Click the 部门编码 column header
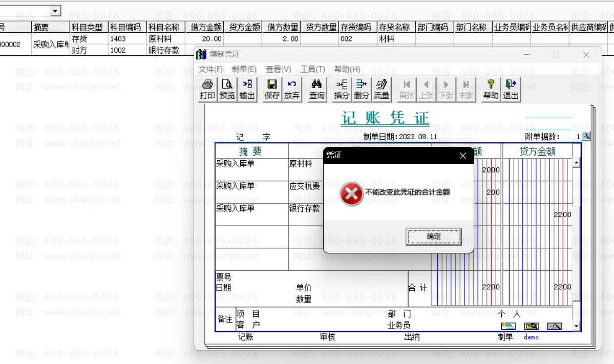Image resolution: width=614 pixels, height=364 pixels. click(x=434, y=27)
